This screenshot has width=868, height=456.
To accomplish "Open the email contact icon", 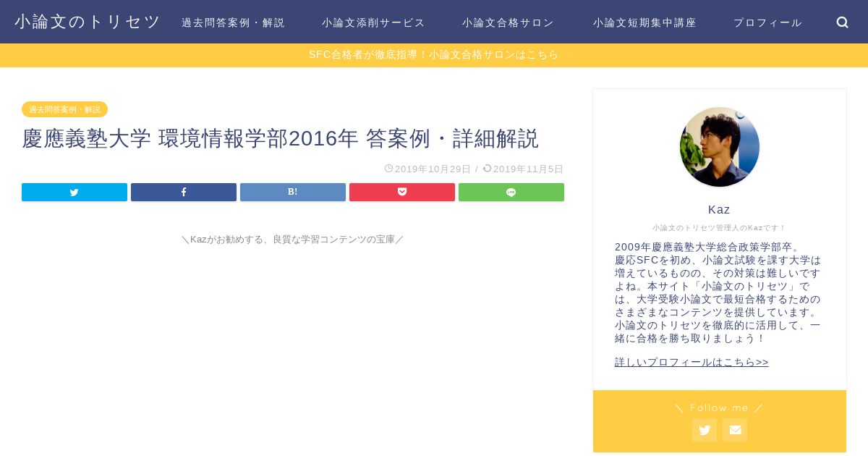I will (x=735, y=430).
